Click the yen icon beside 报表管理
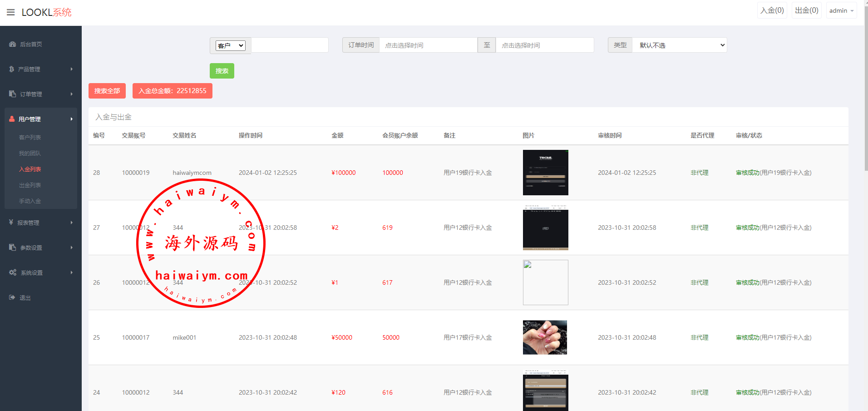The image size is (868, 411). point(11,223)
